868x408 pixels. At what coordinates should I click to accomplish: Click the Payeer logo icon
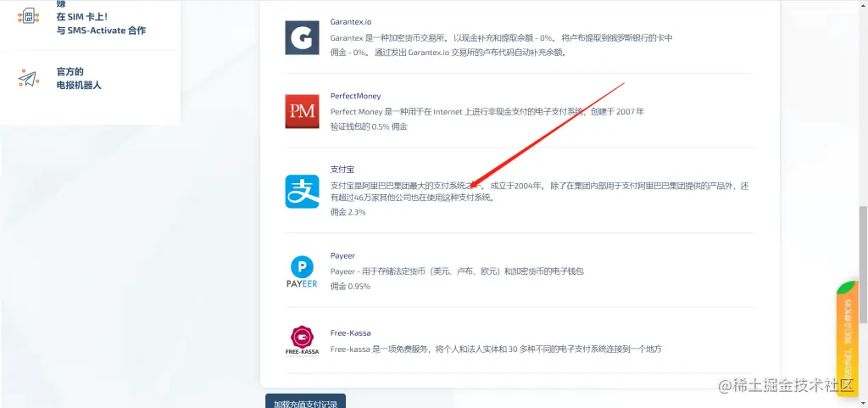[x=302, y=271]
